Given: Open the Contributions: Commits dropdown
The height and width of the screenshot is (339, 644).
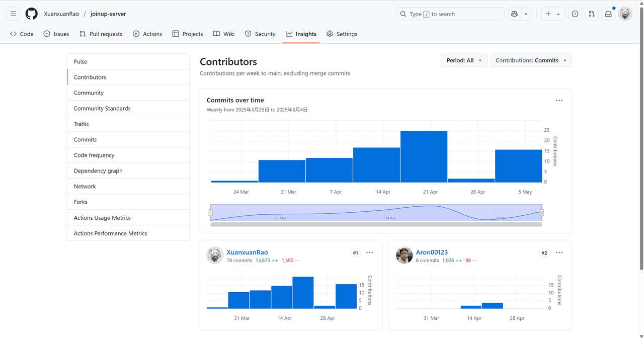Looking at the screenshot, I should (531, 60).
